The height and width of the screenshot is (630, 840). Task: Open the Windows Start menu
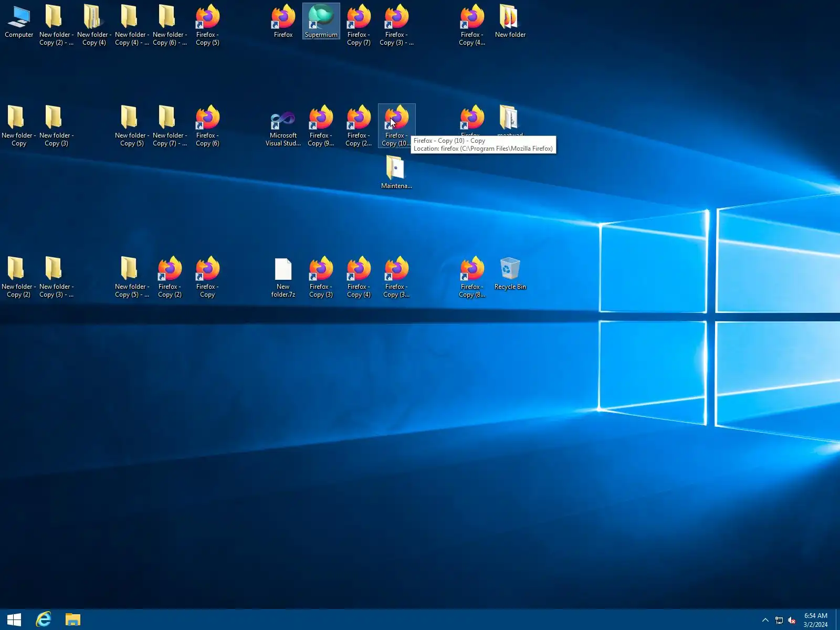point(14,619)
